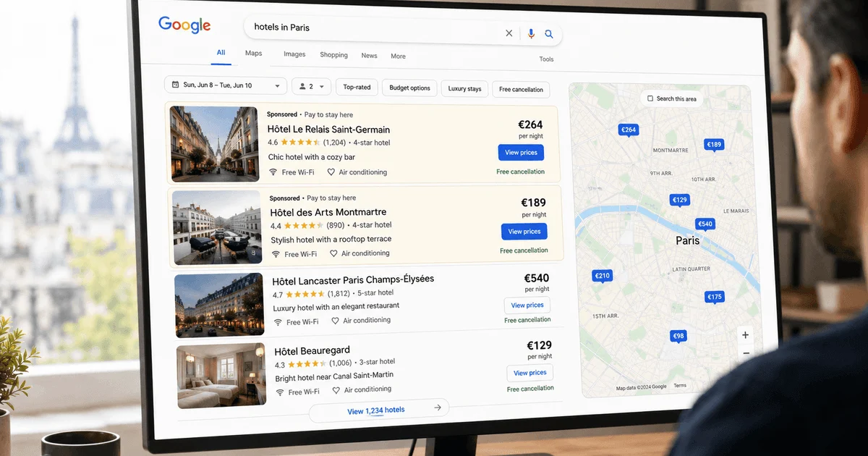This screenshot has height=456, width=868.
Task: Switch to the Maps tab
Action: pos(253,54)
